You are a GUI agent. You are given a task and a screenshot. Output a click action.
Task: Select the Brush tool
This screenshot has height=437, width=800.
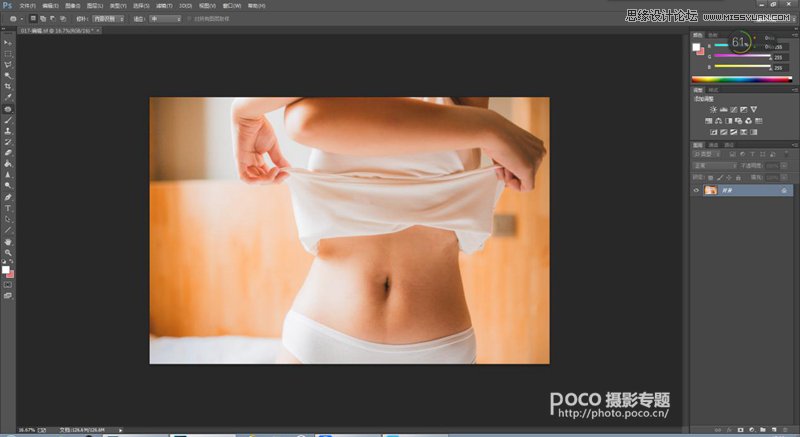(8, 120)
